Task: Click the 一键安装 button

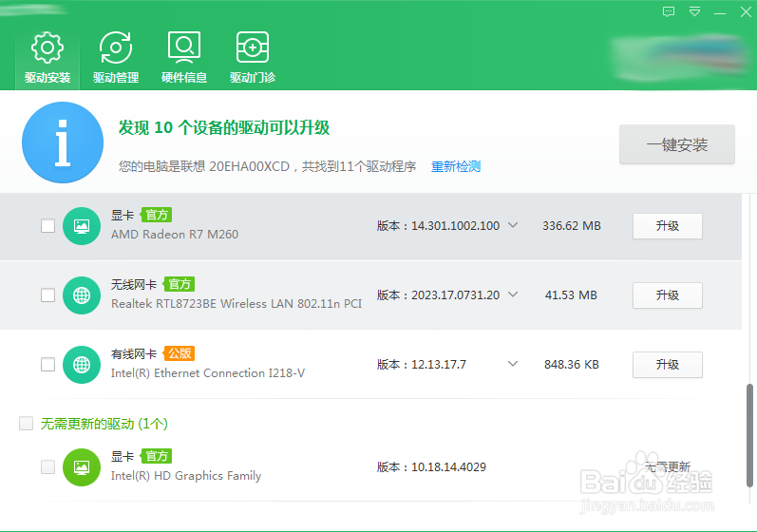Action: point(677,144)
